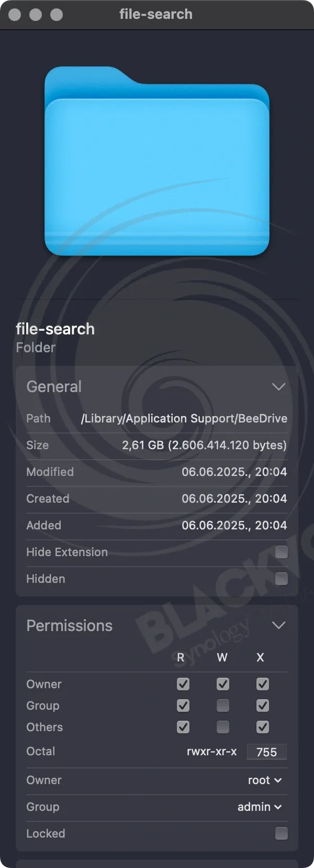Toggle the Locked checkbox

282,833
